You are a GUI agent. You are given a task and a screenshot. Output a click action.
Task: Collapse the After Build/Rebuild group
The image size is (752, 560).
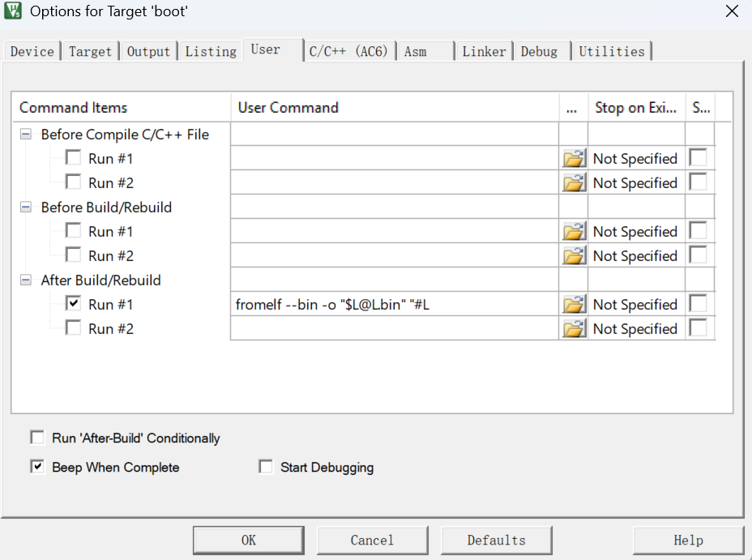click(x=27, y=280)
